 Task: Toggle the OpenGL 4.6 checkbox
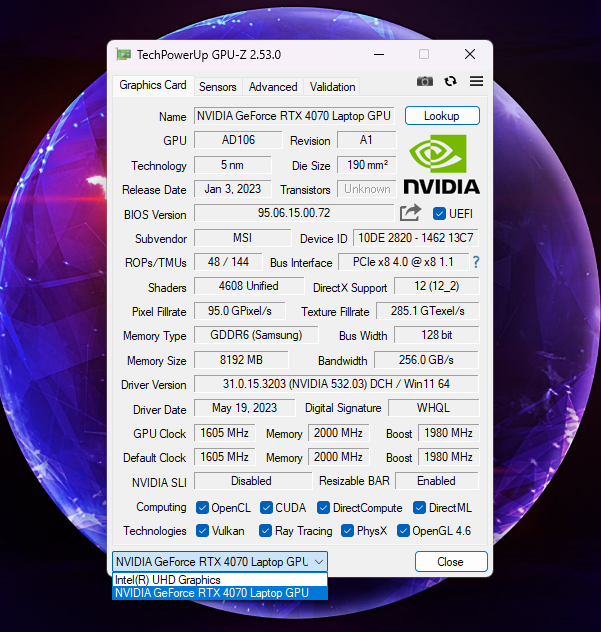click(x=403, y=531)
